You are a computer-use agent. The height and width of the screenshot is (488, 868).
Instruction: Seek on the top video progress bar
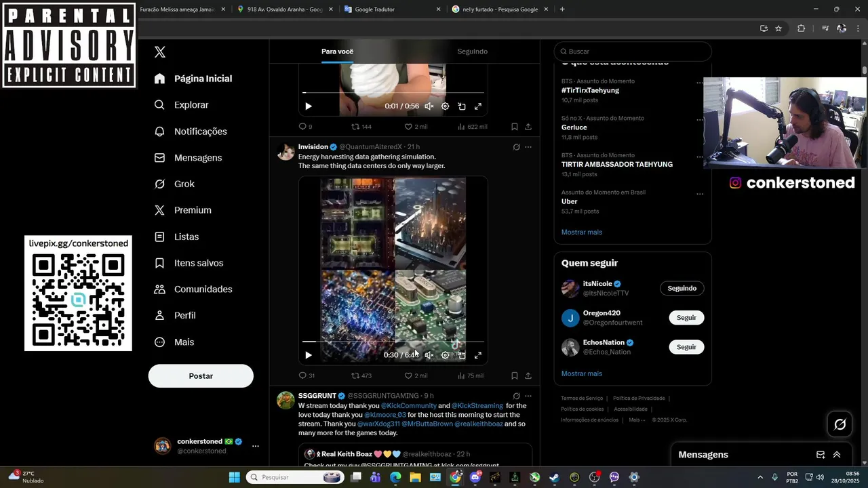click(x=393, y=92)
